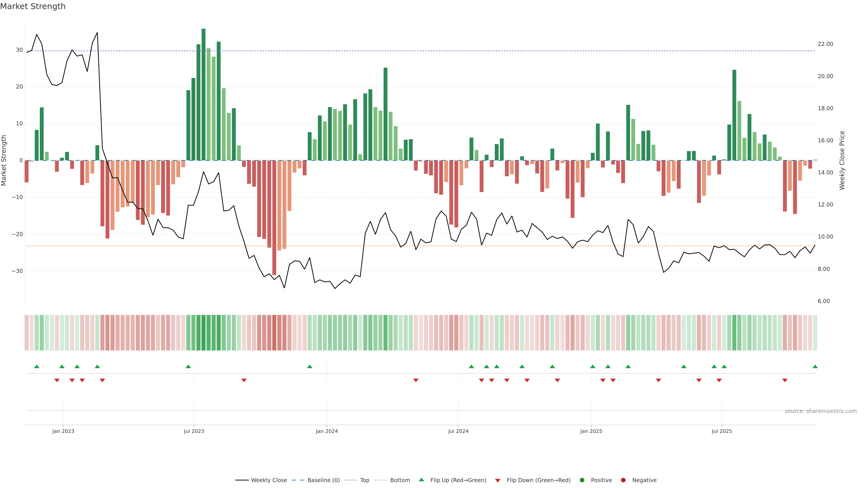Click the leftmost green flip-up triangle marker

coord(37,366)
